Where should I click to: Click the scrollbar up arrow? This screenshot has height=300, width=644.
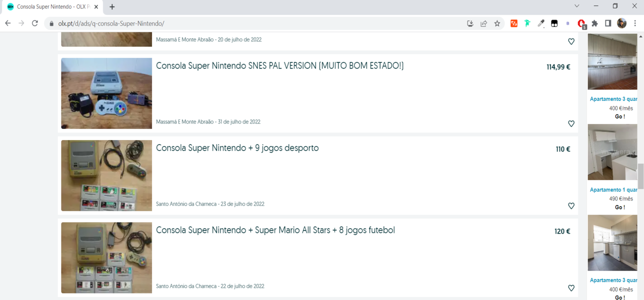(x=641, y=36)
